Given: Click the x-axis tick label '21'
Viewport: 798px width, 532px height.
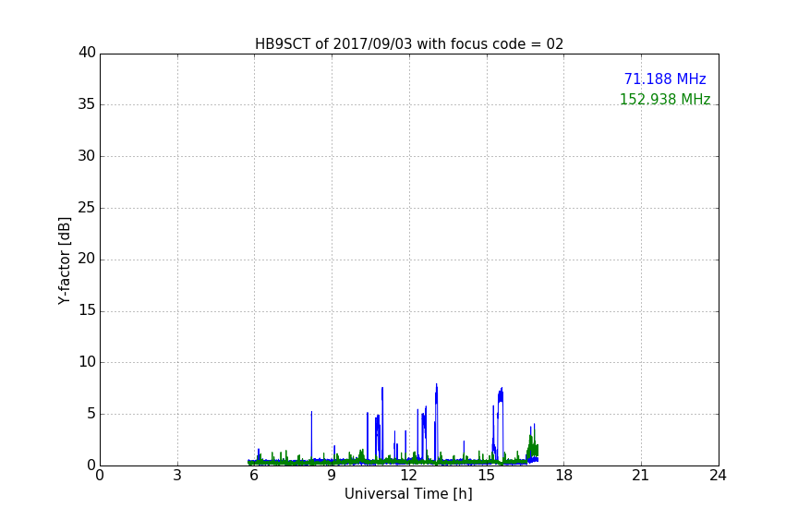Looking at the screenshot, I should (x=641, y=476).
